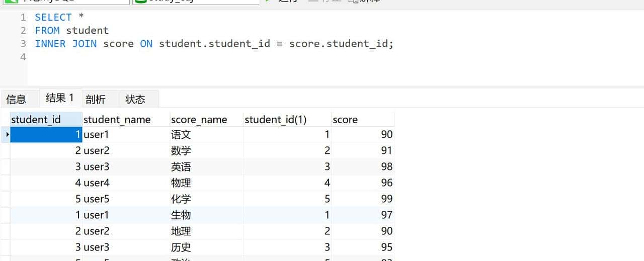
Task: Open the 剖析 tab
Action: (x=96, y=100)
